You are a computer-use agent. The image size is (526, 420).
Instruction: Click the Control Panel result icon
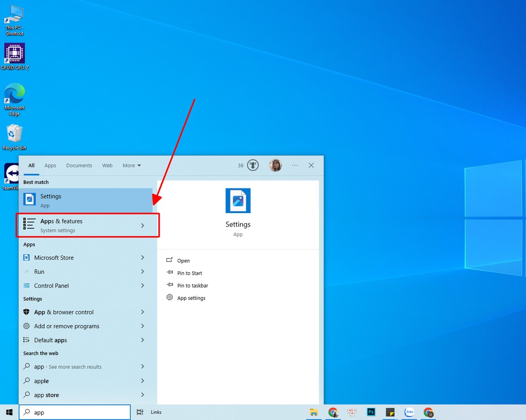[27, 285]
